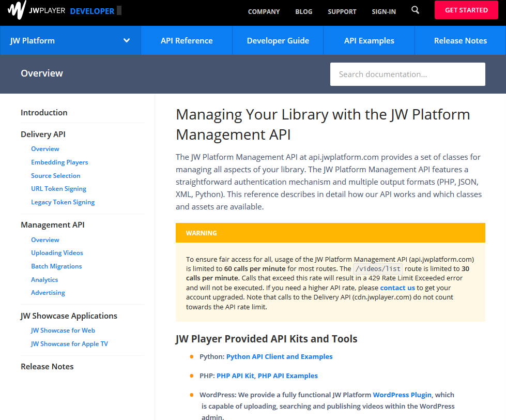Open the Source Selection link

coord(55,176)
